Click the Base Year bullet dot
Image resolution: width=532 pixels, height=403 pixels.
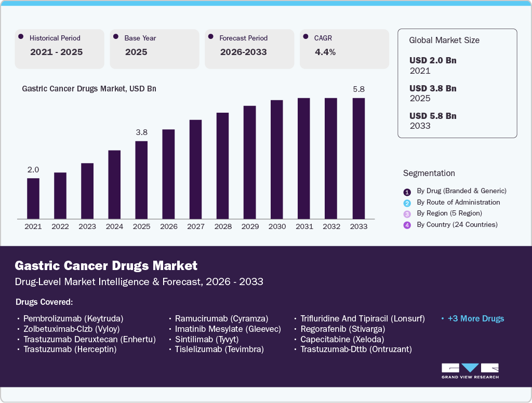click(x=116, y=37)
